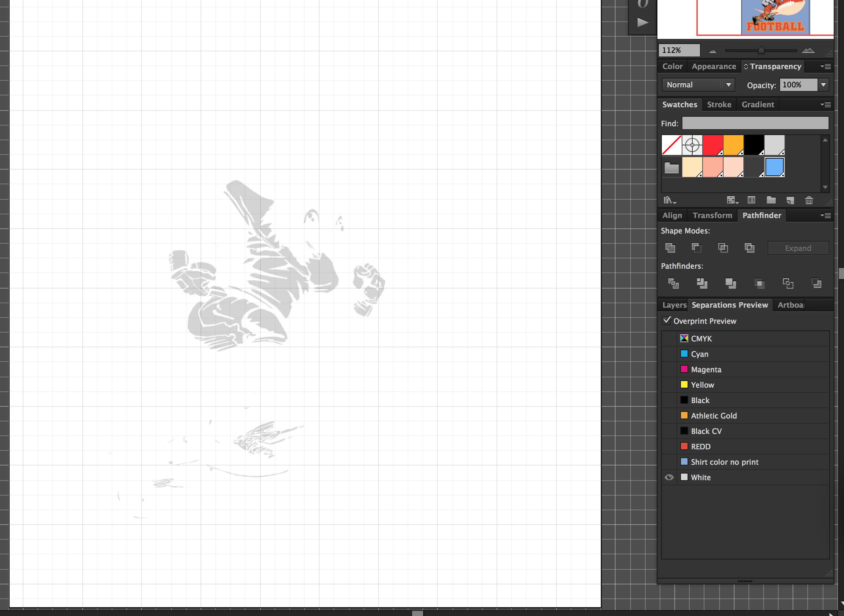Viewport: 844px width, 616px height.
Task: Select the Registration swatch
Action: 692,145
